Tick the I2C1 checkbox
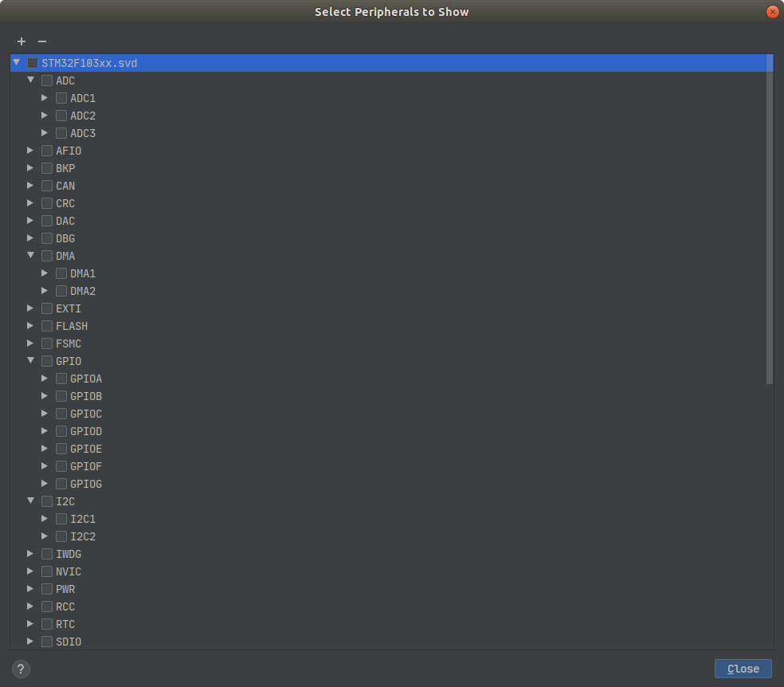Viewport: 784px width, 687px height. [x=61, y=519]
